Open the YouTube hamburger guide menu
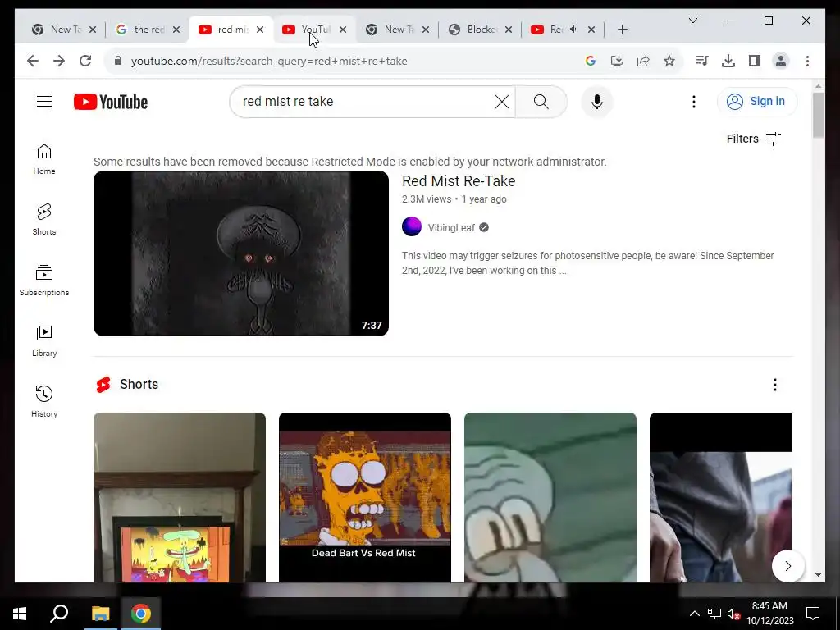Image resolution: width=840 pixels, height=630 pixels. [x=44, y=101]
